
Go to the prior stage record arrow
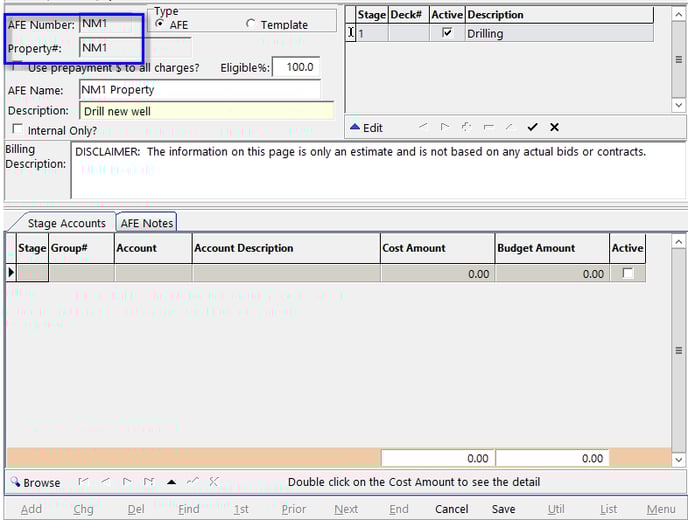pyautogui.click(x=423, y=127)
